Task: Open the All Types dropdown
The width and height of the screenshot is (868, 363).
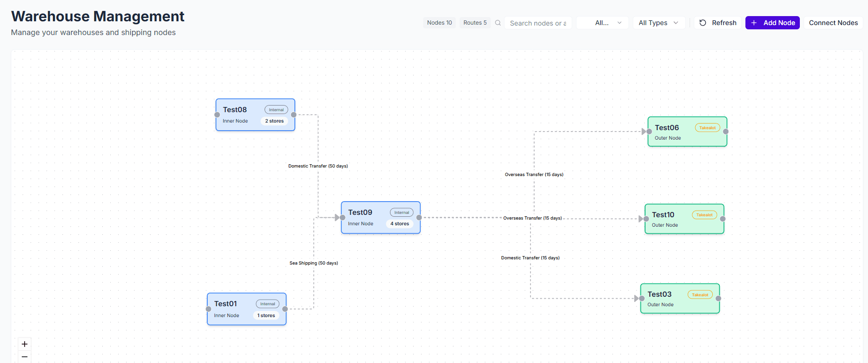Action: (x=659, y=23)
